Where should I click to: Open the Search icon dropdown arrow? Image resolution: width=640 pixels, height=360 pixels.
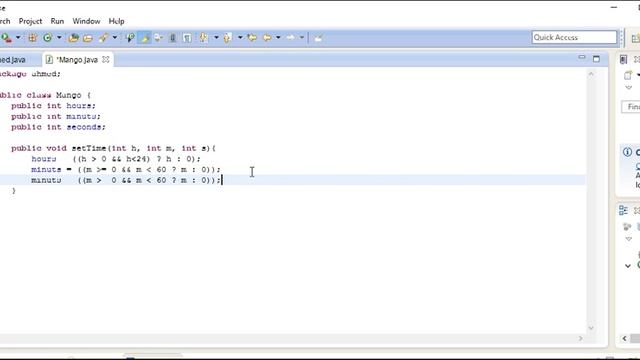pyautogui.click(x=115, y=38)
